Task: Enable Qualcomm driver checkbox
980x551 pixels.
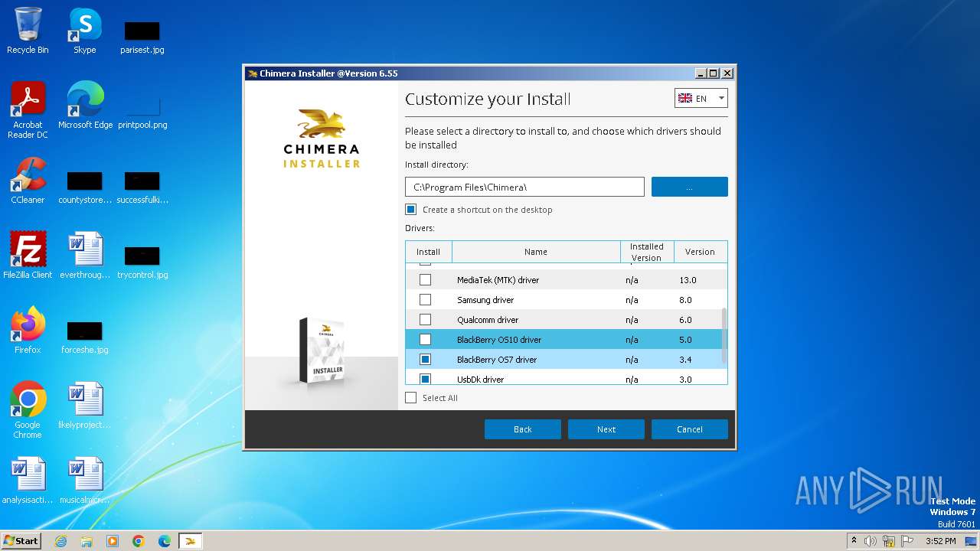Action: click(x=426, y=320)
